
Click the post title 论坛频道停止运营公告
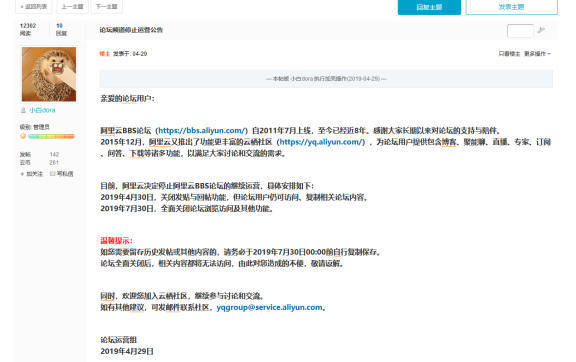click(x=131, y=30)
